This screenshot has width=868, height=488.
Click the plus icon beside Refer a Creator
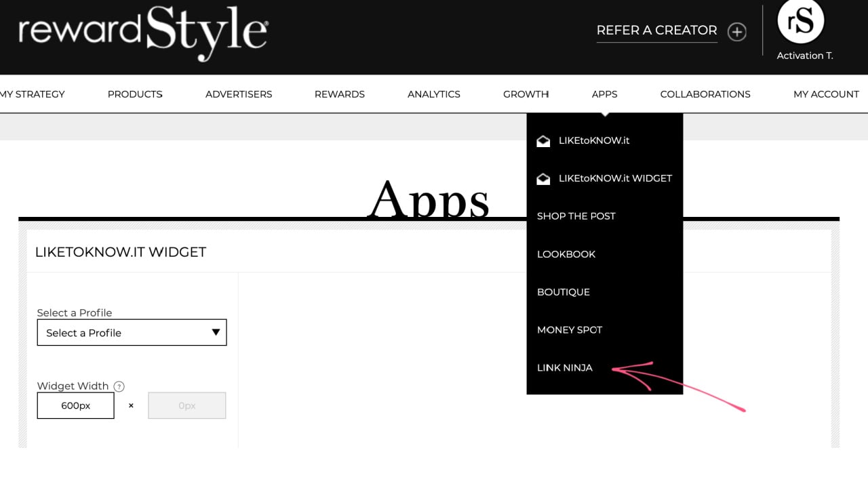coord(737,32)
